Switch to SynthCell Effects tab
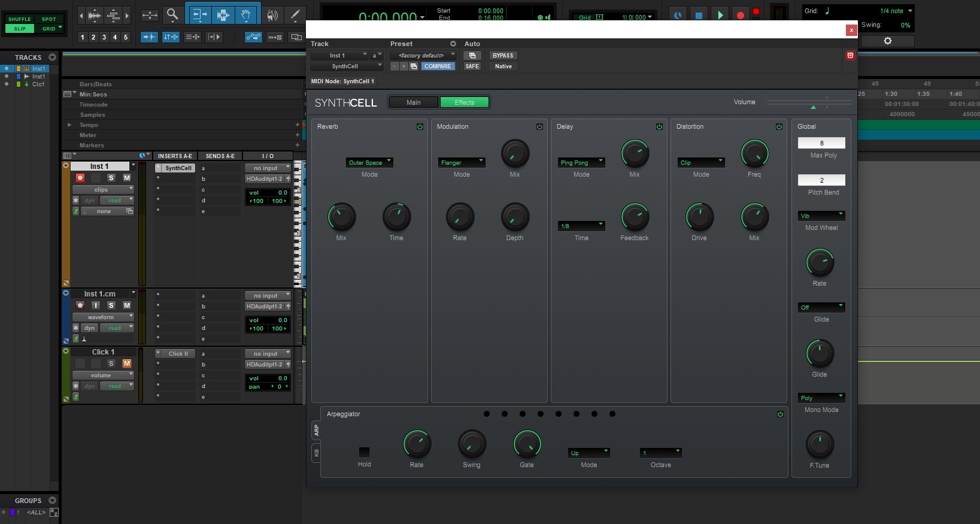This screenshot has height=524, width=980. [x=465, y=102]
